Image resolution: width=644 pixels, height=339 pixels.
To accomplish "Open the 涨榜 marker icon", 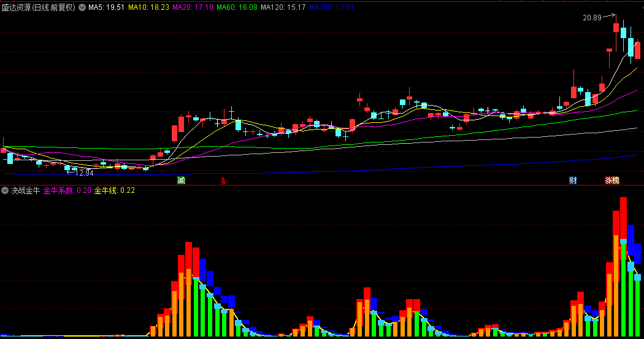I will point(612,180).
